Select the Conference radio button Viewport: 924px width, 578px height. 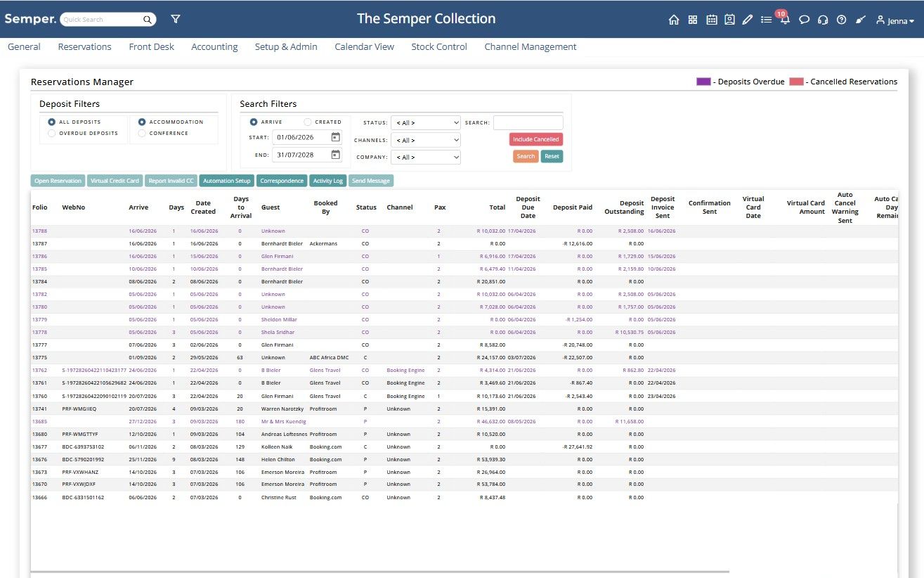click(142, 133)
